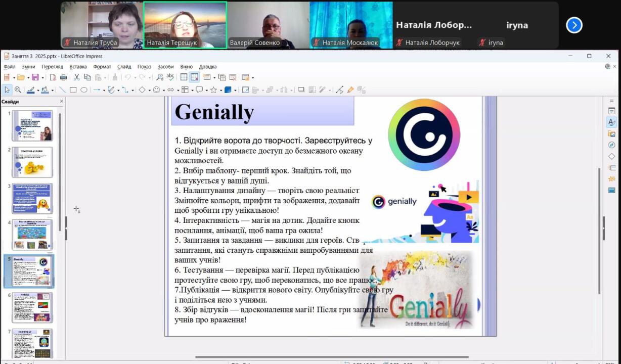Screen dimensions: 621x364
Task: Close the Слайди panel
Action: click(x=62, y=101)
